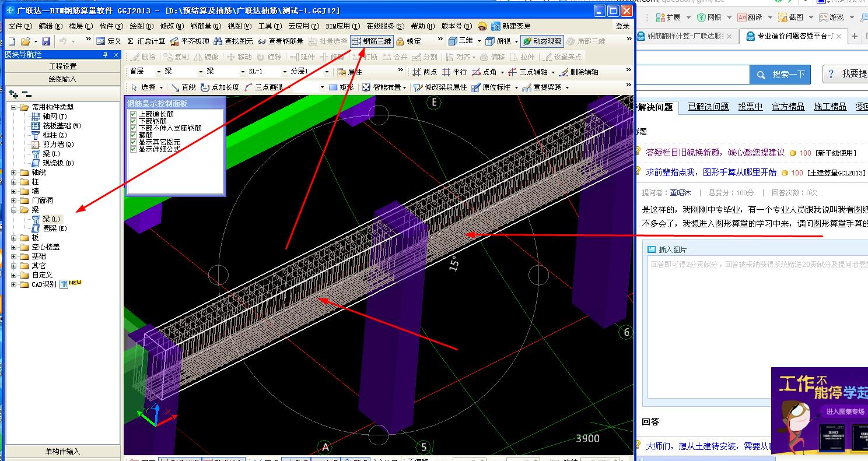Uncheck 上部通长筋 checkbox

(134, 114)
